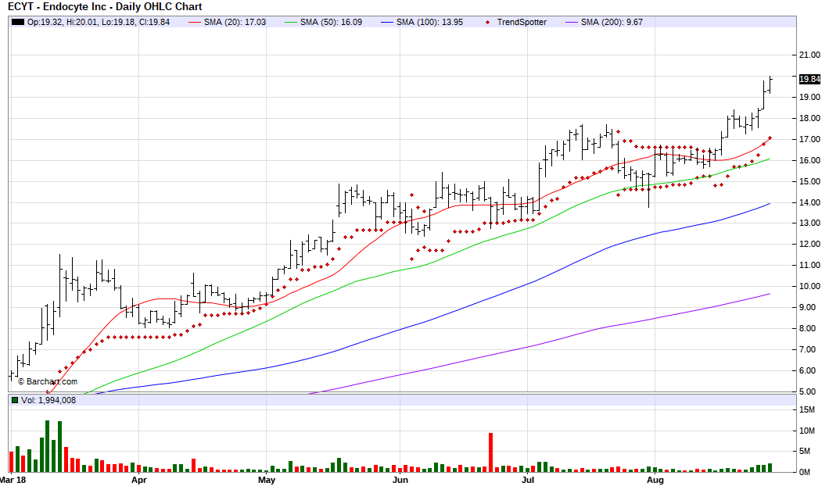Click the 15M volume axis label
Viewport: 829px width, 504px height.
[x=807, y=410]
